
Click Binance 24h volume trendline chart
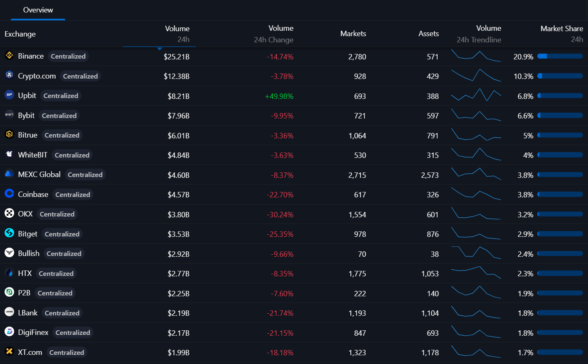476,56
